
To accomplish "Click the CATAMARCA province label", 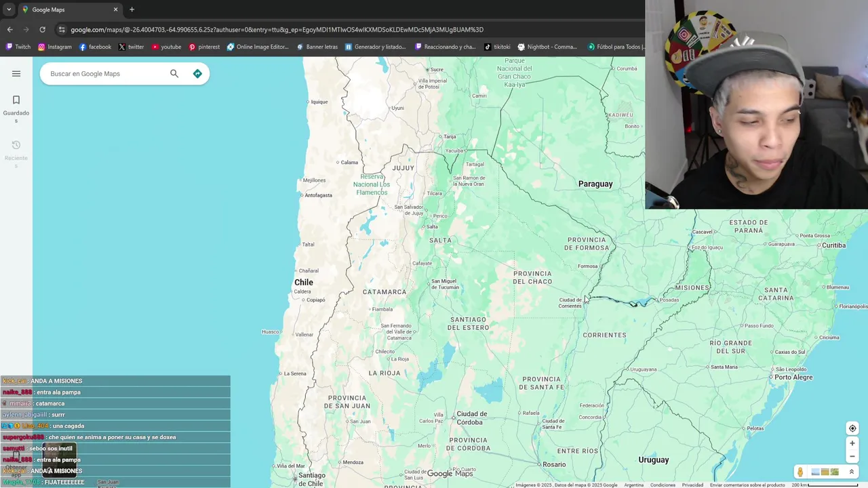I will coord(384,292).
